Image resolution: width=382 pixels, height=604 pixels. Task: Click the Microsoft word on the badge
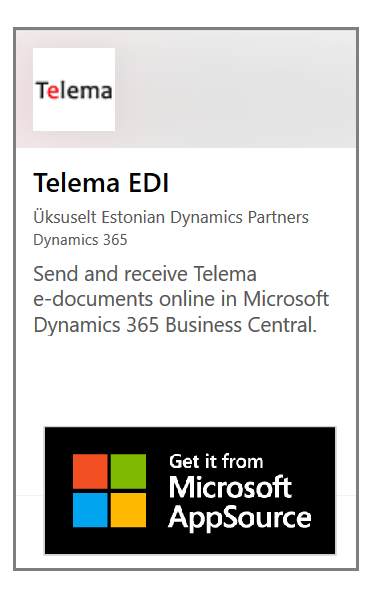[x=230, y=487]
